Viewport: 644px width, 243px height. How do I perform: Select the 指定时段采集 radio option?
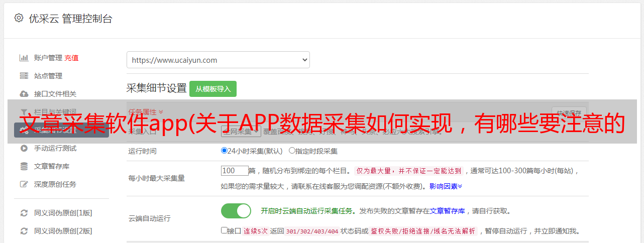pyautogui.click(x=292, y=151)
